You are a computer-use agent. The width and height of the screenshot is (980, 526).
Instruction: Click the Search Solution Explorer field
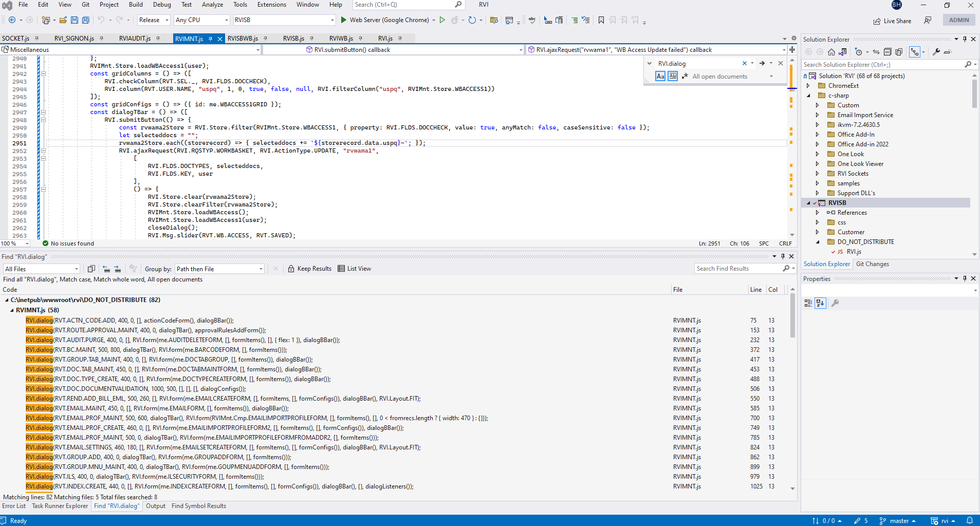pyautogui.click(x=882, y=65)
